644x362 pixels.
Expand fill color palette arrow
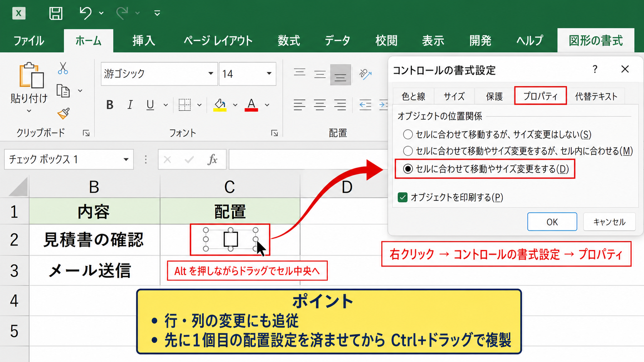pyautogui.click(x=235, y=105)
